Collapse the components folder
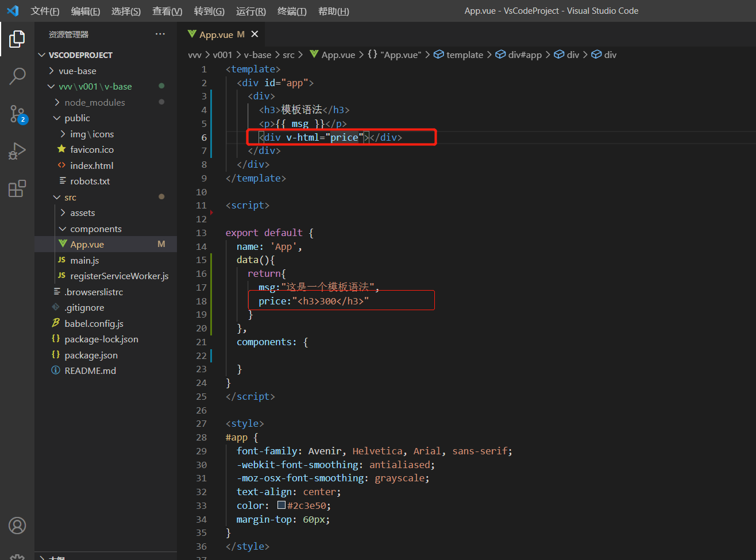Viewport: 756px width, 560px height. (63, 229)
